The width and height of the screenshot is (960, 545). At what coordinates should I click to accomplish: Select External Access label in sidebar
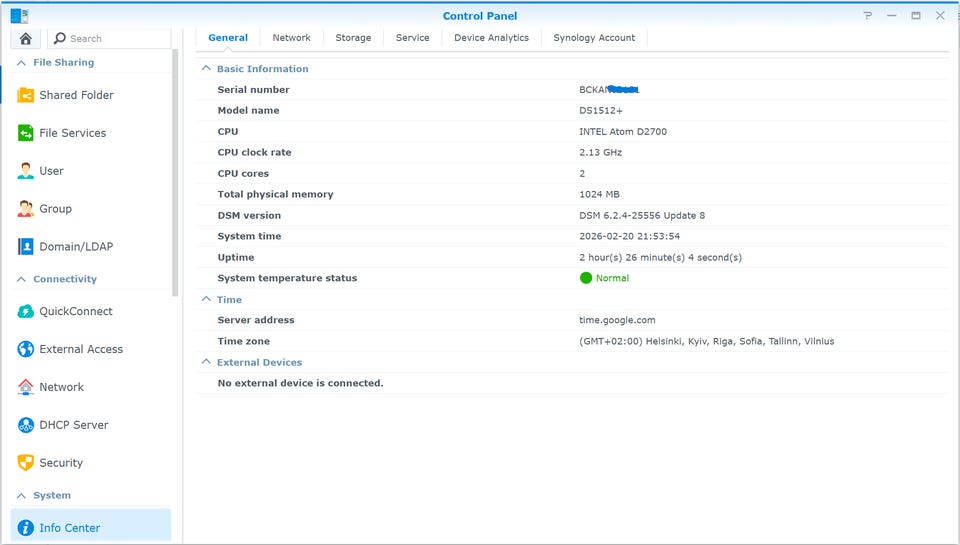point(81,349)
